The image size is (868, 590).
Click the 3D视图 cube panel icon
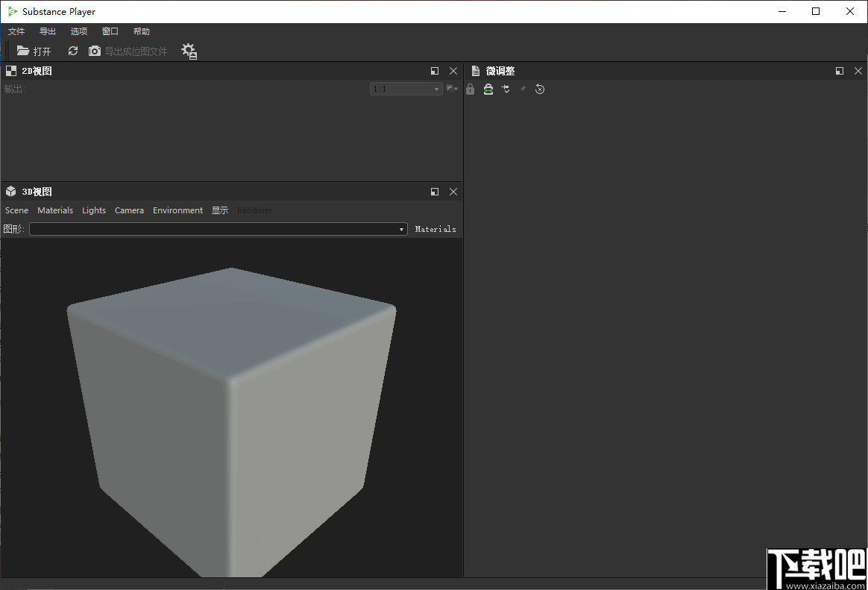point(10,192)
